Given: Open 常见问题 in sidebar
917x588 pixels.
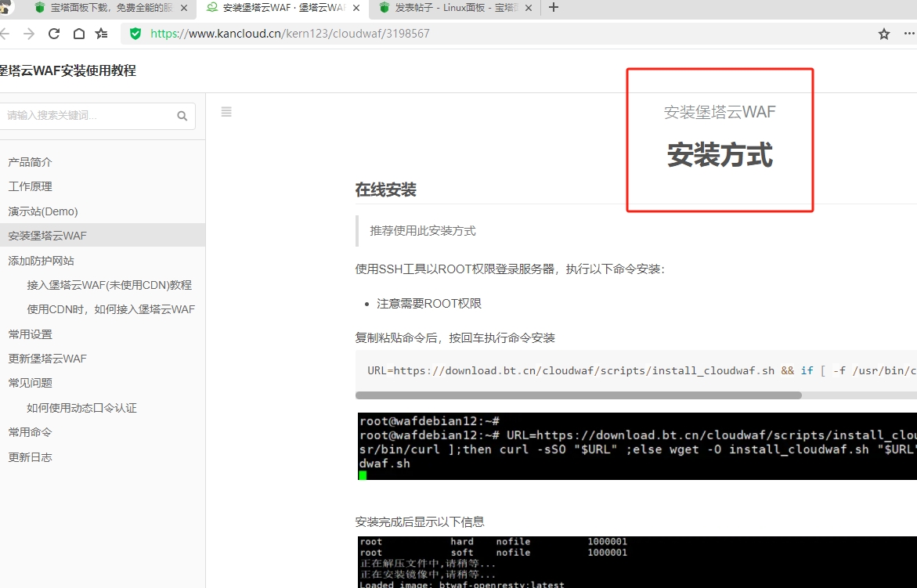Looking at the screenshot, I should [x=30, y=383].
